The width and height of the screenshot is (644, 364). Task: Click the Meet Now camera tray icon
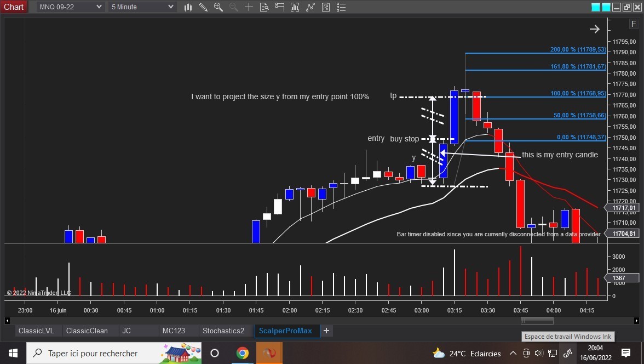coord(526,353)
